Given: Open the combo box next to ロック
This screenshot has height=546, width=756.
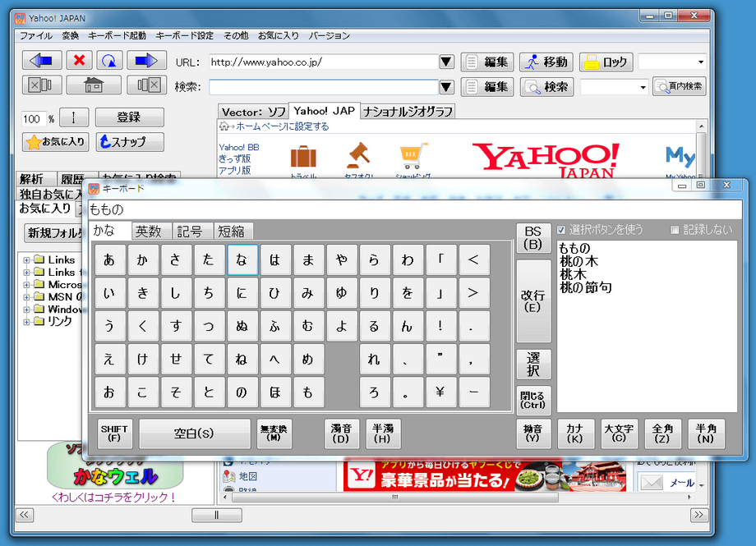Looking at the screenshot, I should coord(701,62).
